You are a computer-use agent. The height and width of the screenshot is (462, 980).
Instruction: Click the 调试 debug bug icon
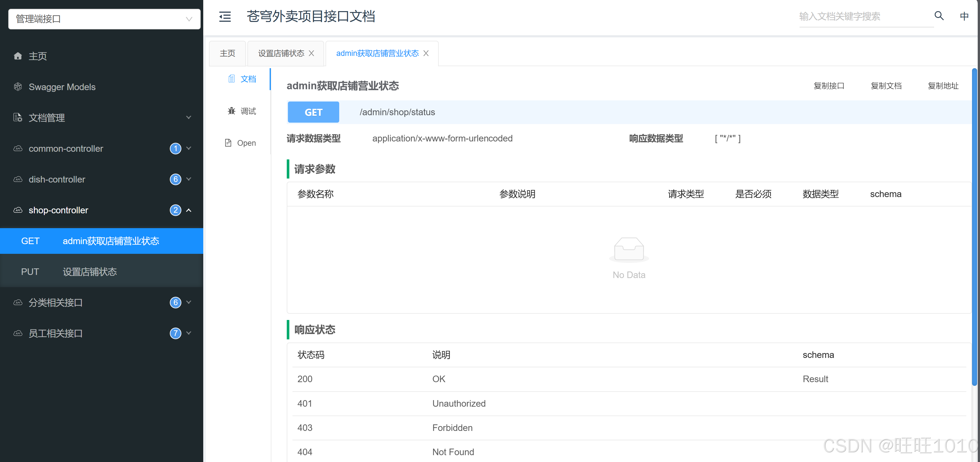pyautogui.click(x=231, y=111)
